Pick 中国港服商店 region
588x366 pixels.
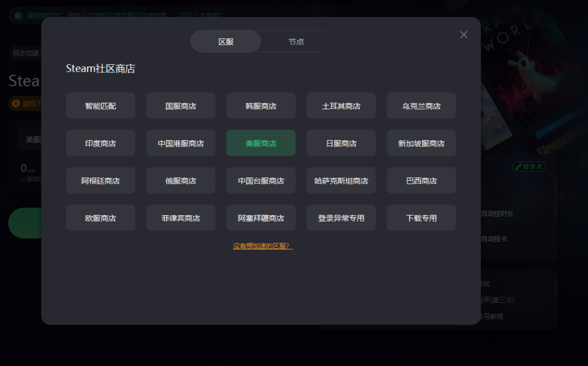click(181, 143)
